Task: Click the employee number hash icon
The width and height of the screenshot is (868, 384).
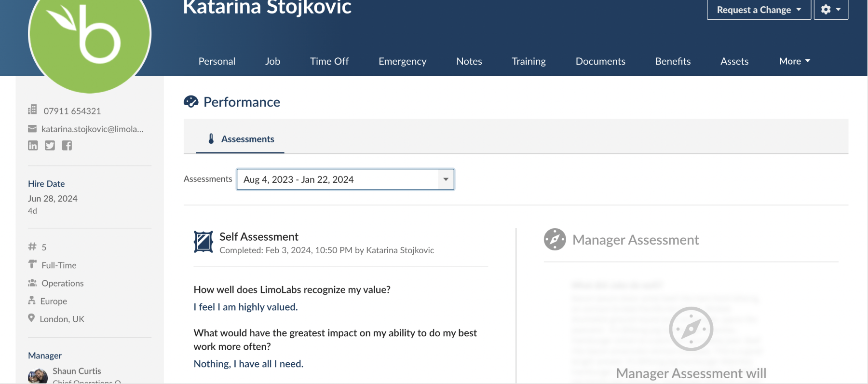Action: pyautogui.click(x=32, y=247)
